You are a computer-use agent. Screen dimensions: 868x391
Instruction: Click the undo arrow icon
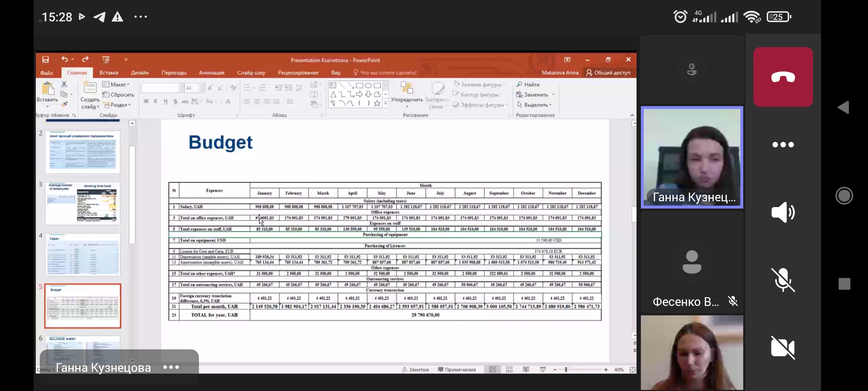coord(64,59)
